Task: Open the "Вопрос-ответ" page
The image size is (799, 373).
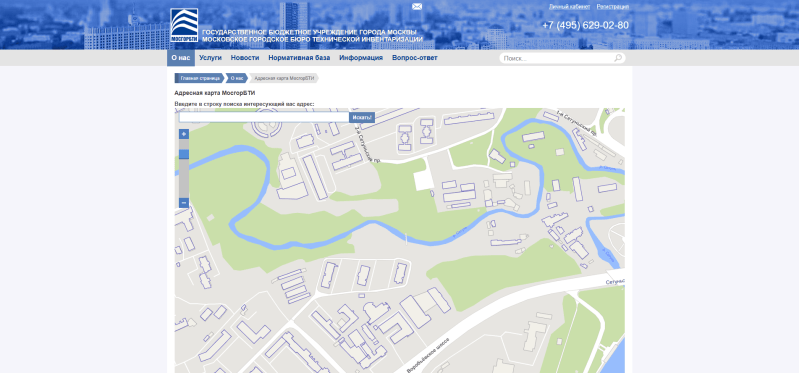Action: 415,58
